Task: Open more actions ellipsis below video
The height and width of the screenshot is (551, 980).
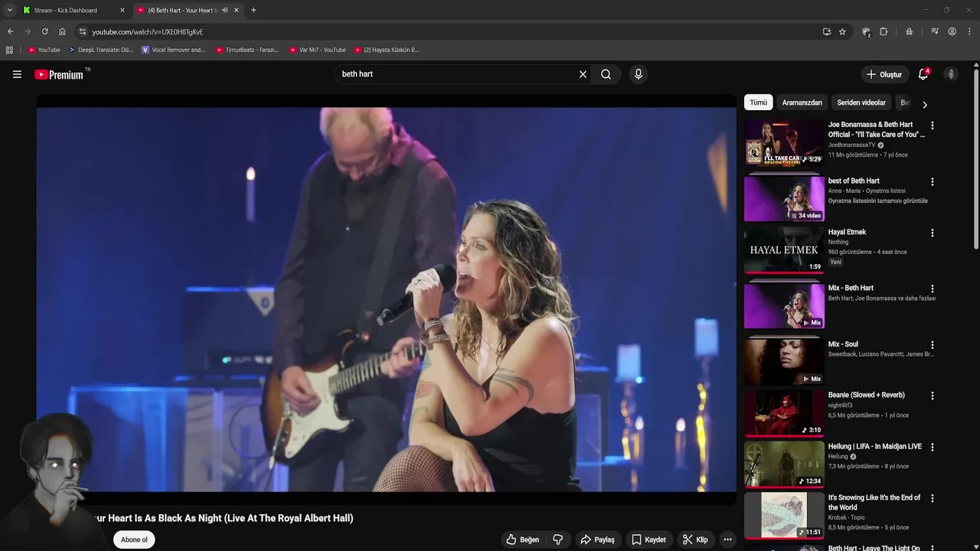Action: 727,540
